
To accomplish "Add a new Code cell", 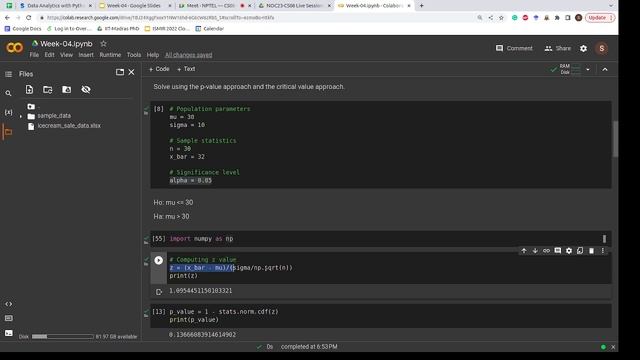I will pyautogui.click(x=159, y=69).
